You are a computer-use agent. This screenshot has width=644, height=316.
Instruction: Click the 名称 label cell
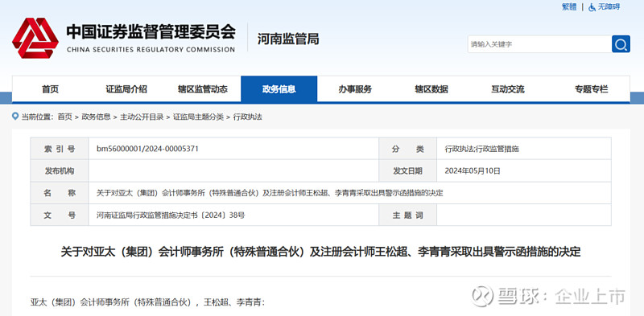pos(60,193)
